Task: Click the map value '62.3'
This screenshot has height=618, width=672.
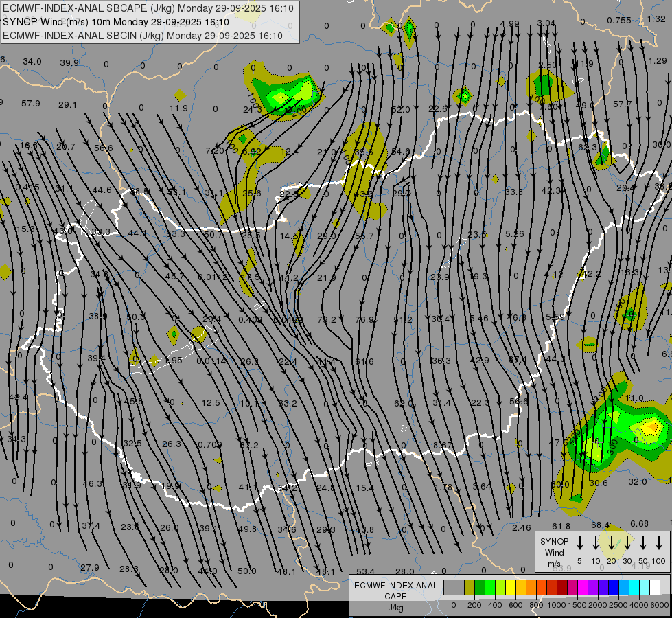Action: coord(587,147)
